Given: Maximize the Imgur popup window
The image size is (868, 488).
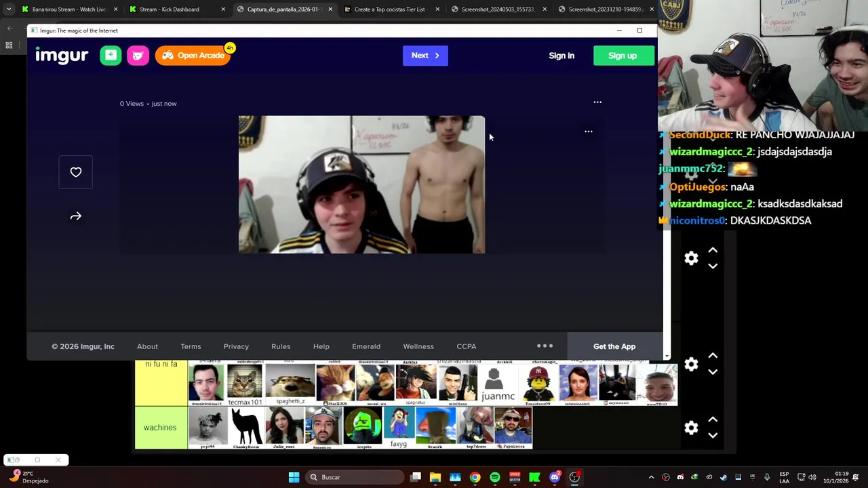Looking at the screenshot, I should pyautogui.click(x=639, y=30).
